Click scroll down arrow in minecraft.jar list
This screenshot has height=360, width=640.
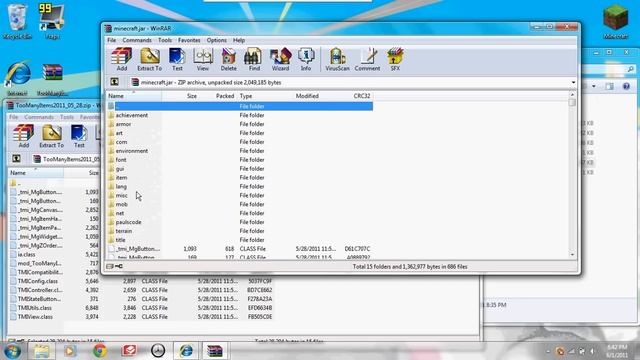tap(572, 254)
